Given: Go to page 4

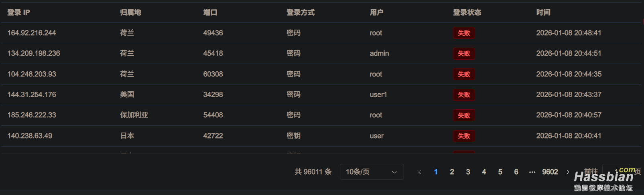Looking at the screenshot, I should pyautogui.click(x=484, y=172).
